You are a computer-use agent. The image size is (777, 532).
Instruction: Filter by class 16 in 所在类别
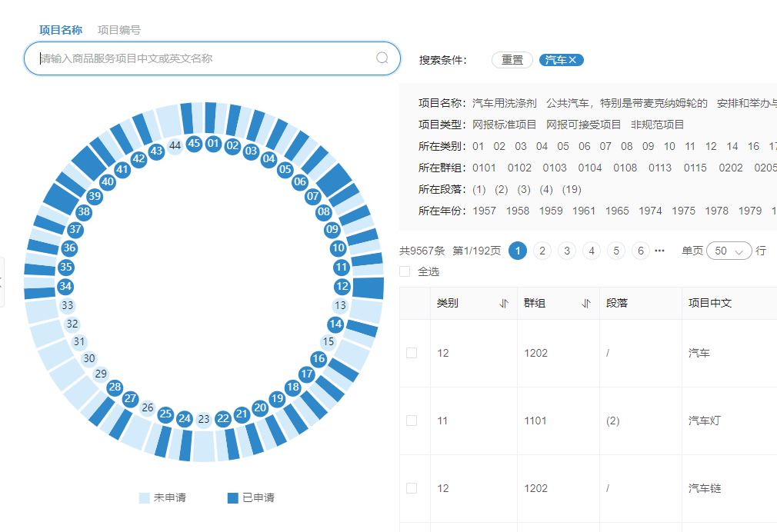tap(753, 146)
